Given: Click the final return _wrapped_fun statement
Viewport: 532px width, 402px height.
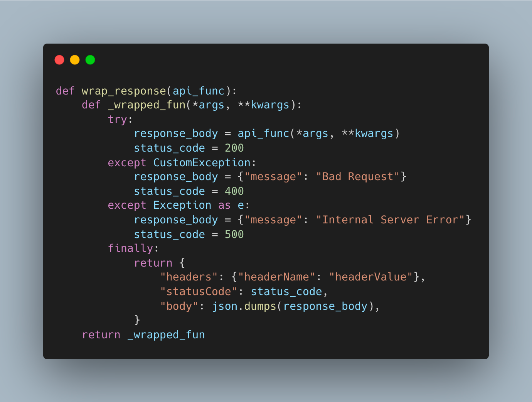Looking at the screenshot, I should pyautogui.click(x=143, y=335).
